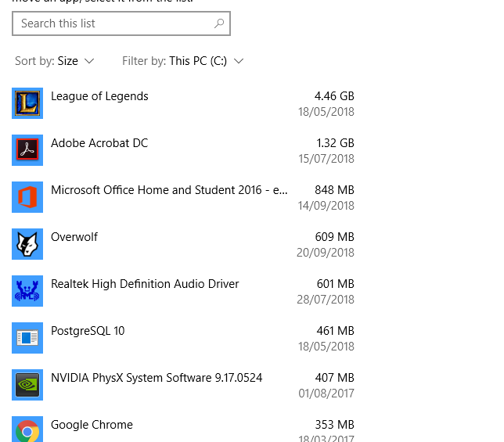Screen dimensions: 504x442
Task: Click the 461 MB size value
Action: click(x=335, y=331)
